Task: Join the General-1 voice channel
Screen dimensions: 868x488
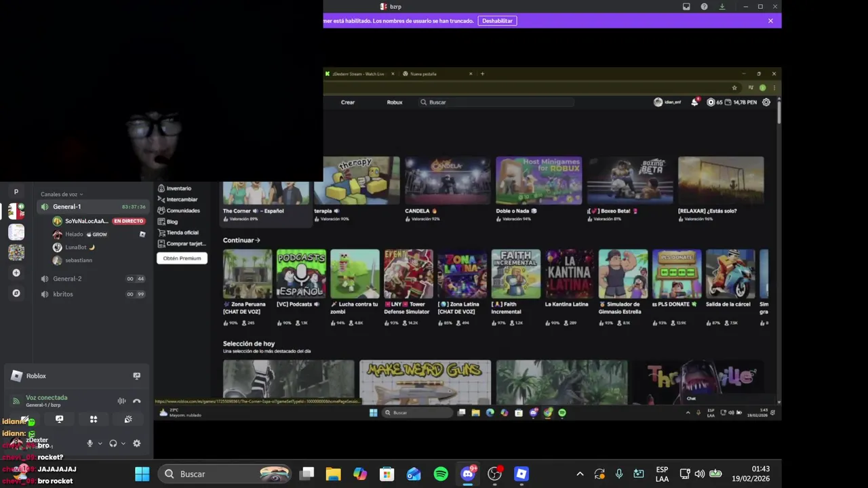Action: (92, 207)
